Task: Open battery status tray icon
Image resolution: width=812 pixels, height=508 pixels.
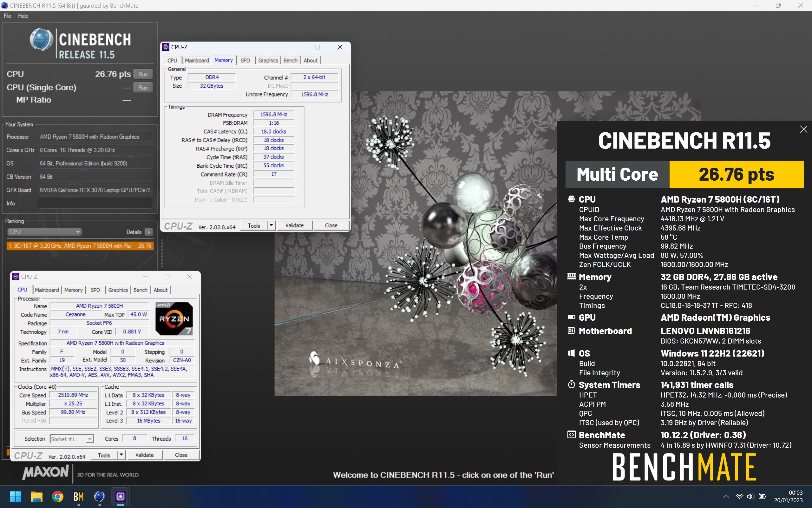Action: [762, 497]
